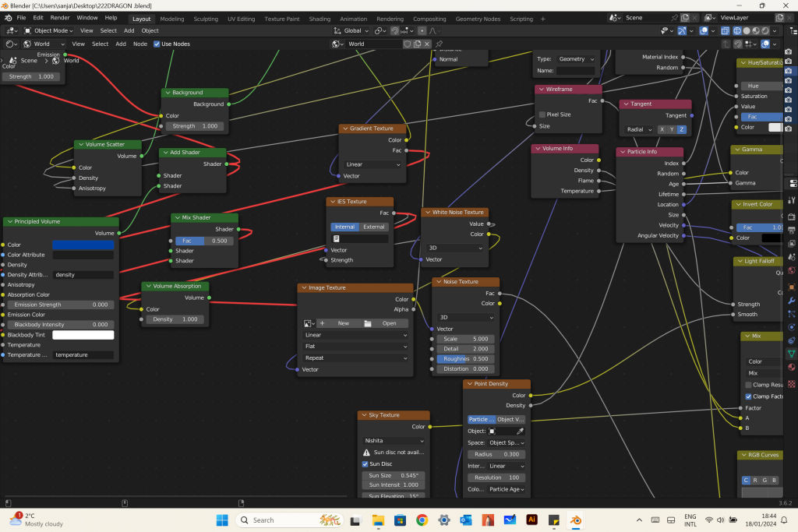798x532 pixels.
Task: Open the Tool properties tab
Action: point(792,200)
